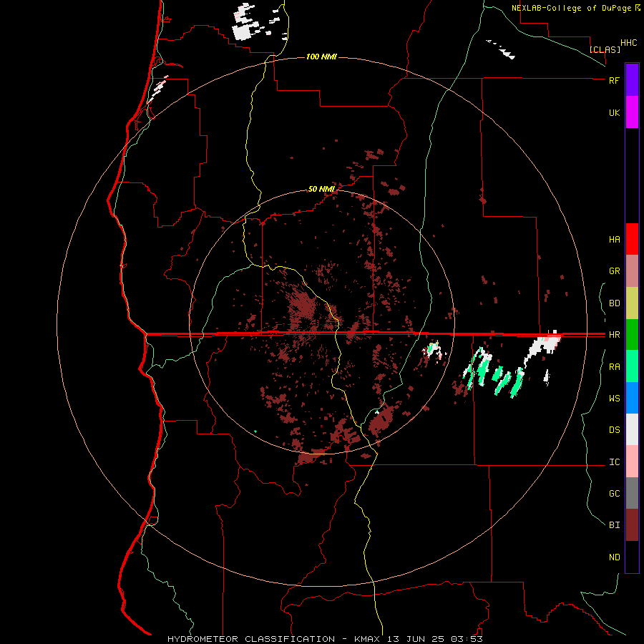The width and height of the screenshot is (644, 644).
Task: Click the RA light green legend swatch
Action: point(632,366)
